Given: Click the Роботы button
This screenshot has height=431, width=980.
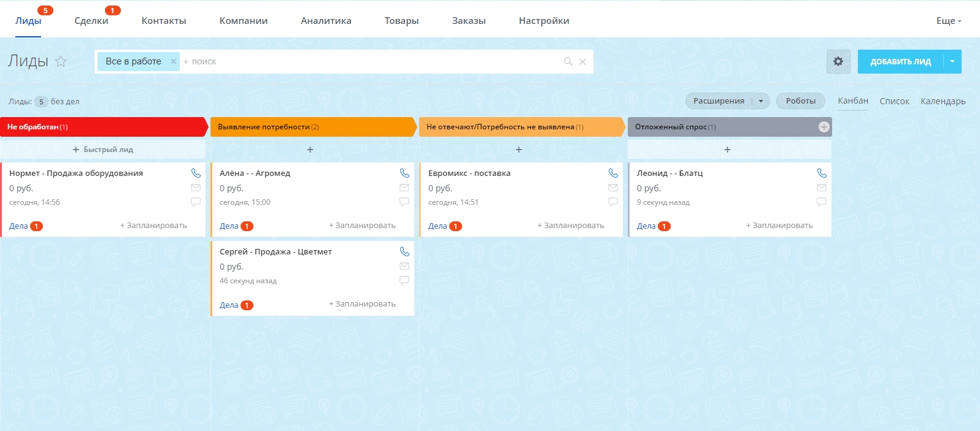Looking at the screenshot, I should (x=800, y=101).
